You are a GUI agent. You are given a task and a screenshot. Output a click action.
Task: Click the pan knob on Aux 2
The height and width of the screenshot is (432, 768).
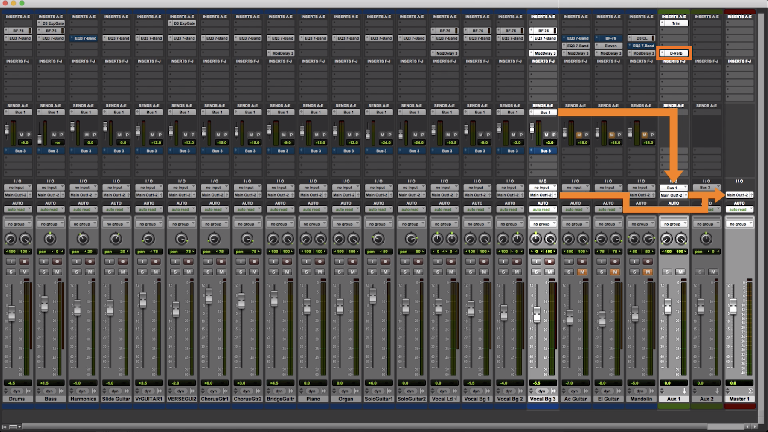[707, 240]
